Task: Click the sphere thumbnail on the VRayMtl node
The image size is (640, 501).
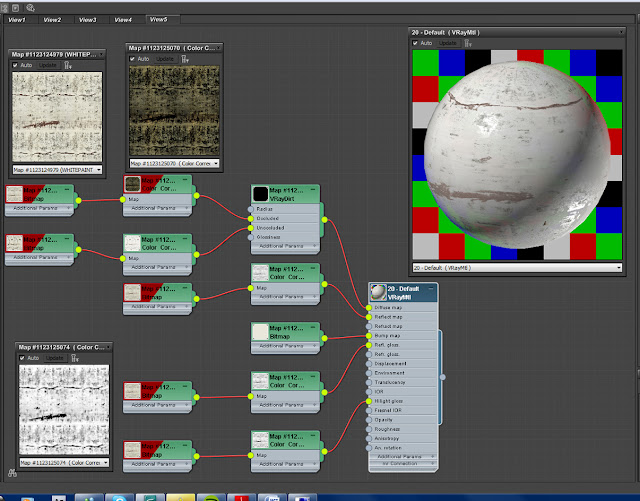Action: 378,292
